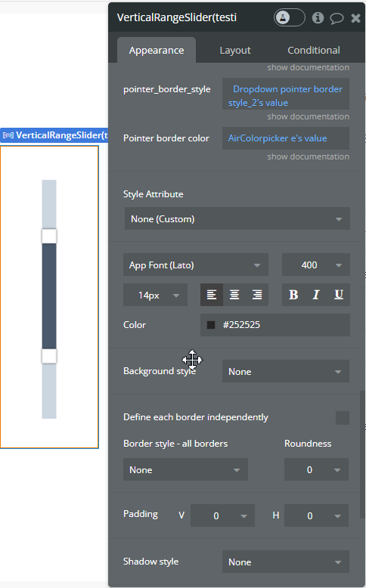
Task: Open Background style None dropdown
Action: 286,372
